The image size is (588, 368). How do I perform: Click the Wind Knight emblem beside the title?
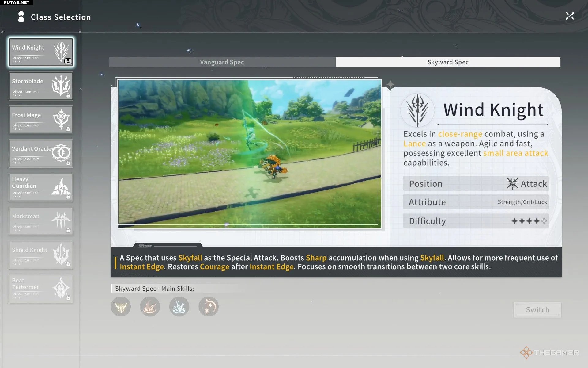click(x=417, y=110)
